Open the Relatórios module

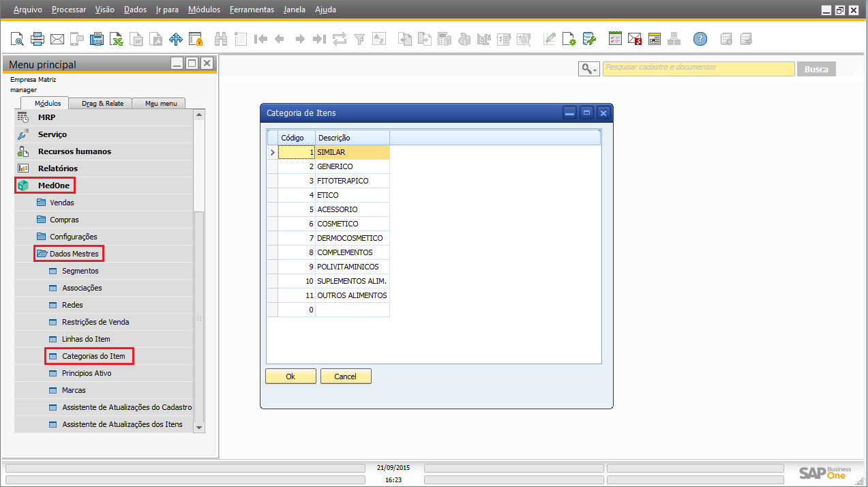click(104, 168)
